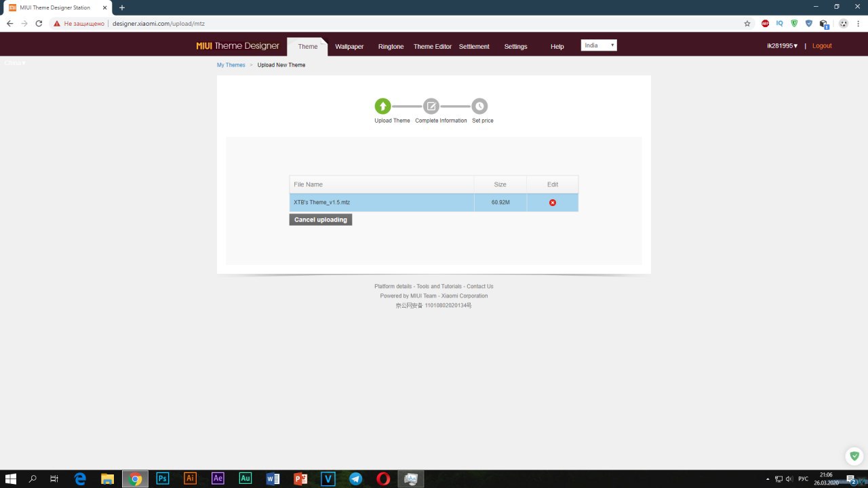Launch Photoshop from the taskbar
The image size is (868, 488).
(x=163, y=479)
